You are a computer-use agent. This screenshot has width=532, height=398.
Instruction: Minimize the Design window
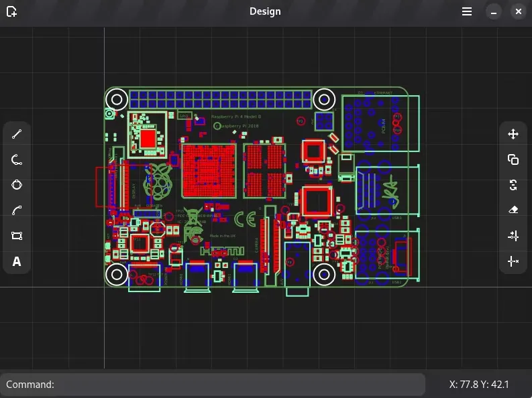click(493, 11)
